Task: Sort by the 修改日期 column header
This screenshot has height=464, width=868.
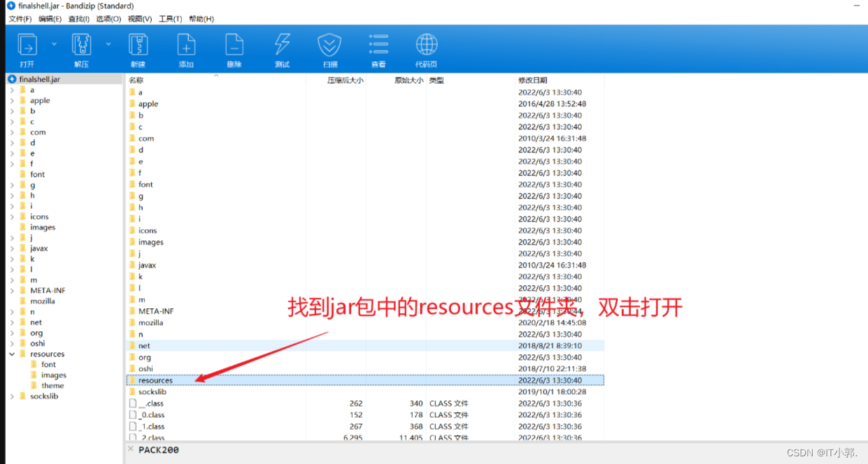Action: 533,80
